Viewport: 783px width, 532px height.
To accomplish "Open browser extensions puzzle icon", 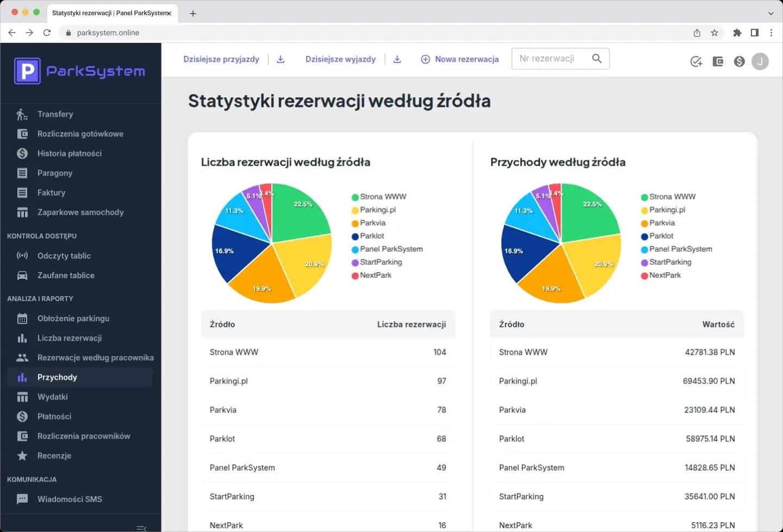I will pyautogui.click(x=737, y=33).
